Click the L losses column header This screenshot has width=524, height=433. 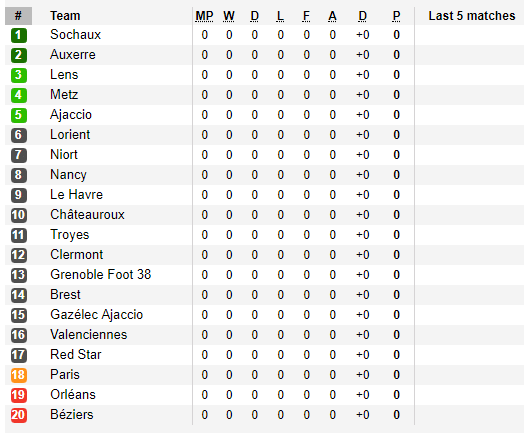click(280, 16)
